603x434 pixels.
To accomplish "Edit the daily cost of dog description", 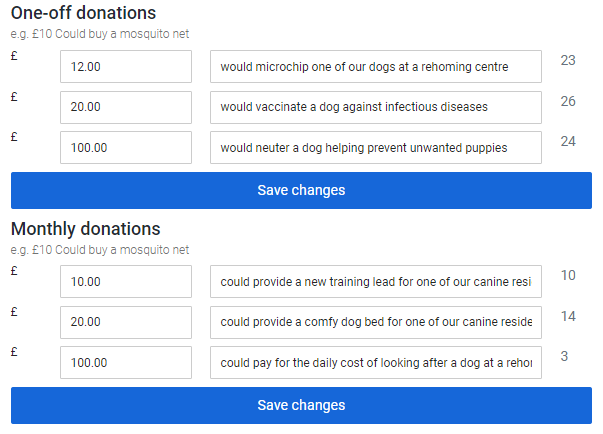I will click(x=375, y=362).
